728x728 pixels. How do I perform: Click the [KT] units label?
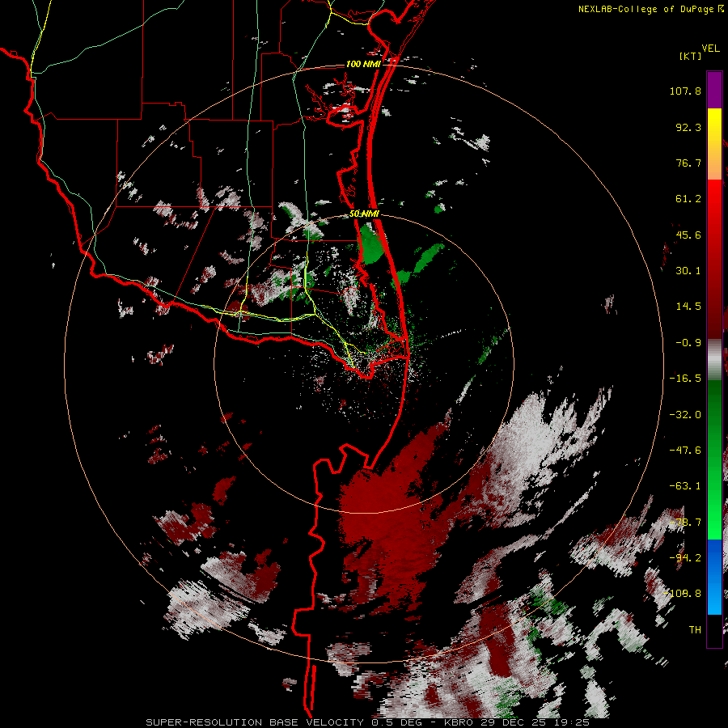[x=690, y=56]
